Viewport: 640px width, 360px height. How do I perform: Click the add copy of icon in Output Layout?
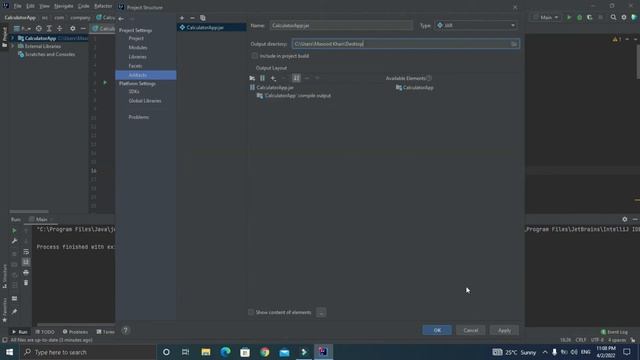(273, 78)
